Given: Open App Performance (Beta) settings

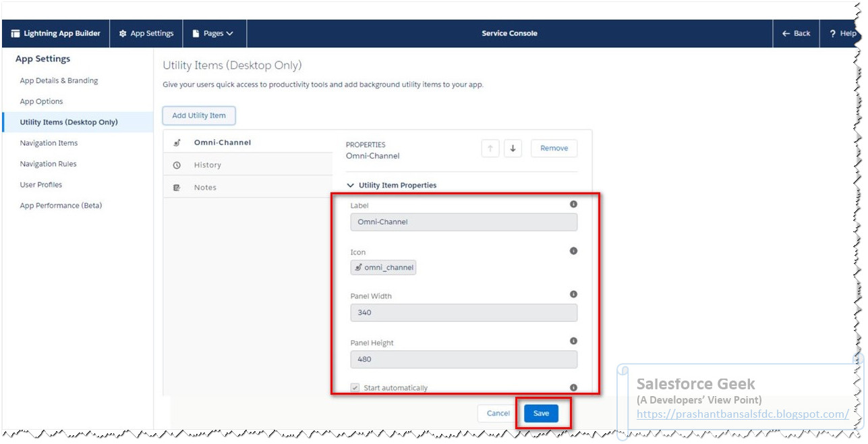Looking at the screenshot, I should pyautogui.click(x=61, y=206).
